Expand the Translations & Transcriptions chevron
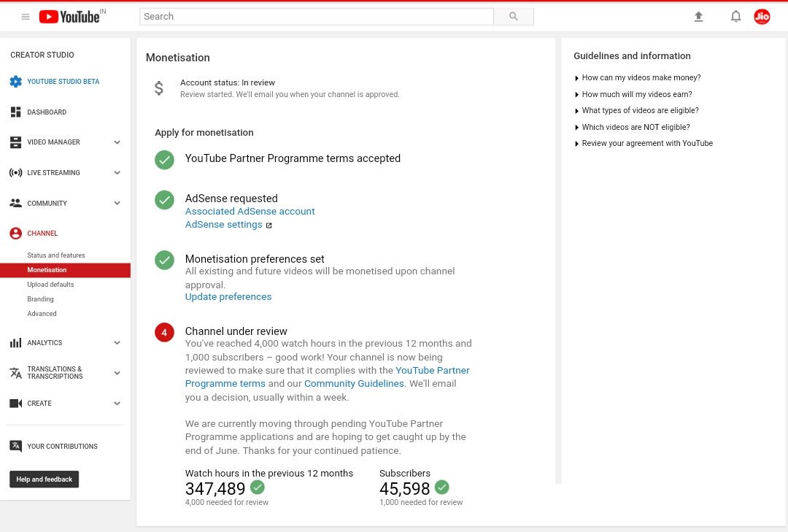 click(117, 373)
